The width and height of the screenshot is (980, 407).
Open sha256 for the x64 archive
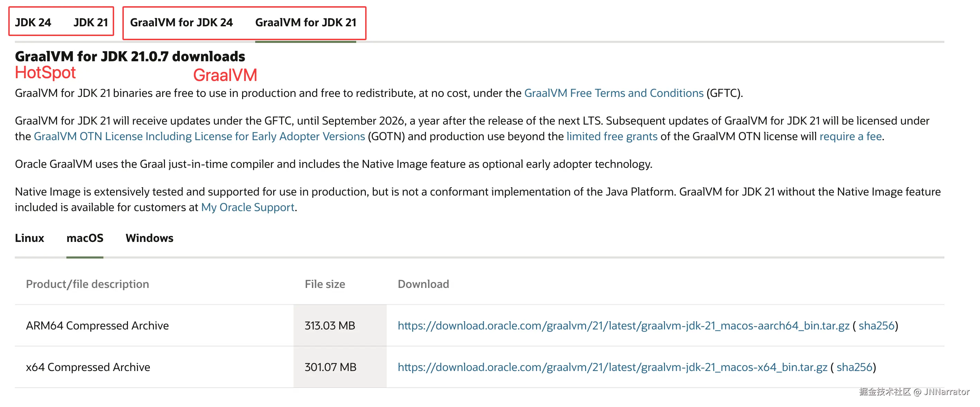pos(854,367)
